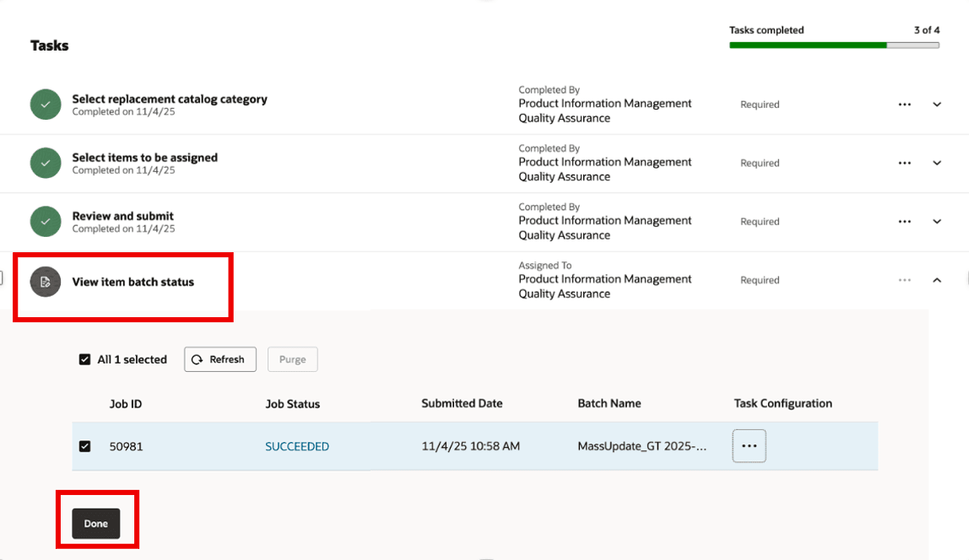This screenshot has height=560, width=969.
Task: Open the SUCCEEDED job status link
Action: 297,445
